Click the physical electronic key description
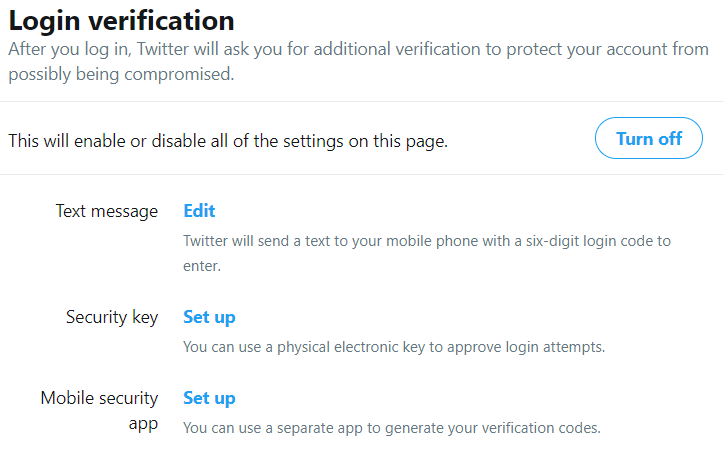This screenshot has width=724, height=462. tap(394, 347)
